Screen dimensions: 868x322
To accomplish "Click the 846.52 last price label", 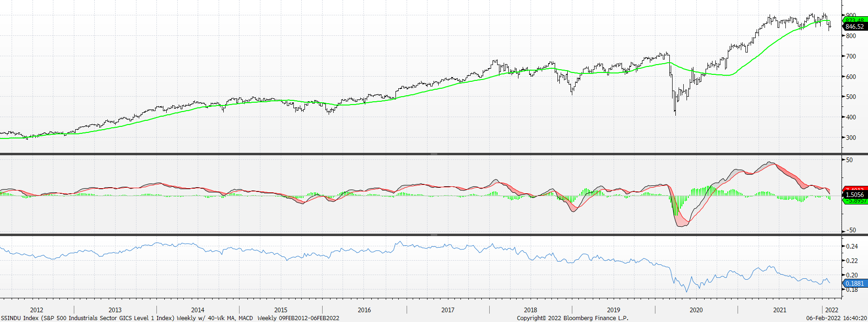I will point(855,26).
